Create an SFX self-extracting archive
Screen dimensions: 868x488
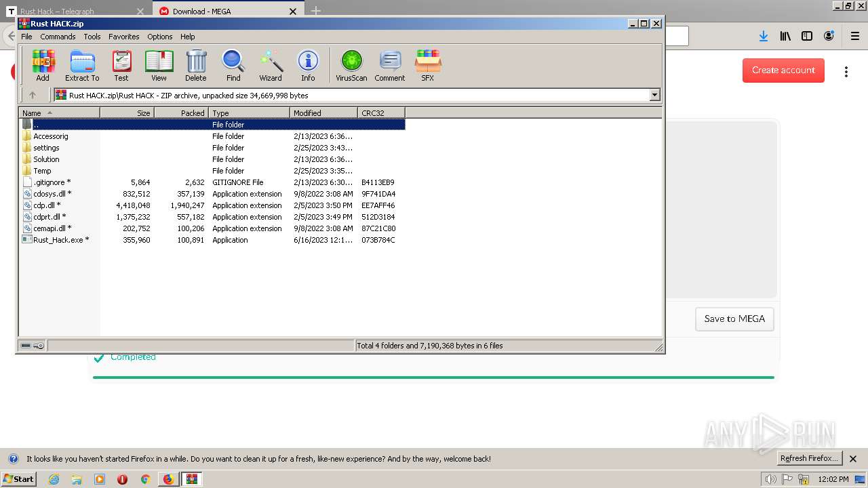coord(427,66)
